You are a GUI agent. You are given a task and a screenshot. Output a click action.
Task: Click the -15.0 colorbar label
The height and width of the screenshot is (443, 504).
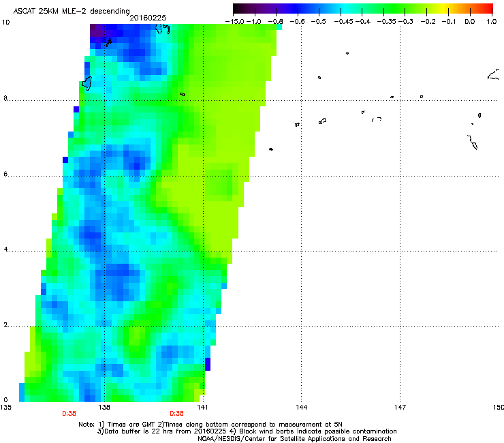pyautogui.click(x=235, y=22)
